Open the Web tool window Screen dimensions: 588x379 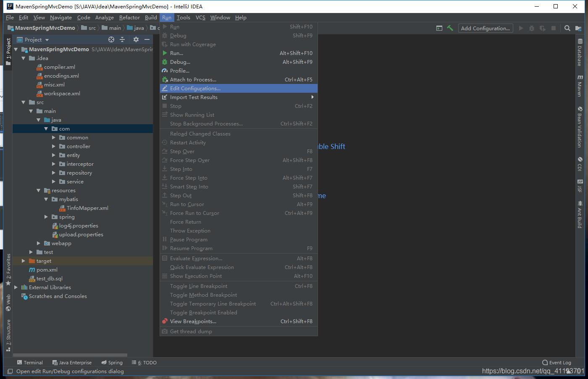point(8,303)
